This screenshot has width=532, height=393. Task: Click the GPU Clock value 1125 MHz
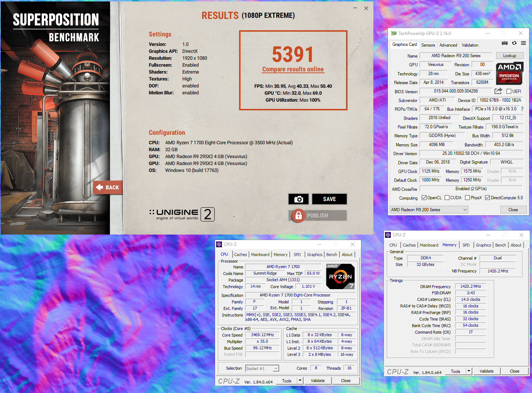431,171
